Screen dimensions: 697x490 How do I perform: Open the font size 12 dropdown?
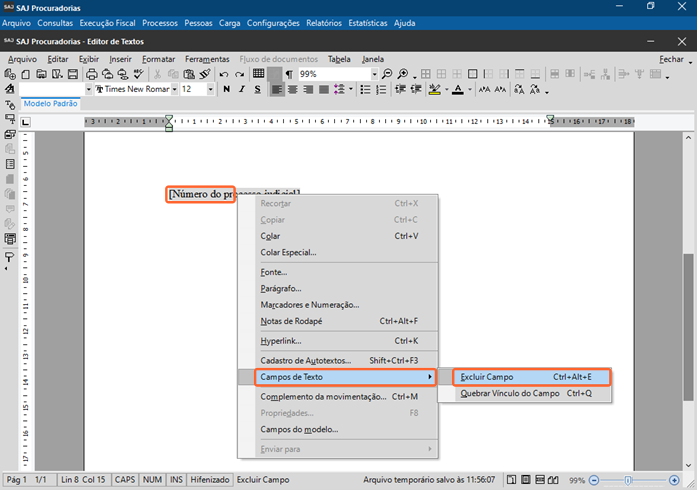click(x=210, y=89)
